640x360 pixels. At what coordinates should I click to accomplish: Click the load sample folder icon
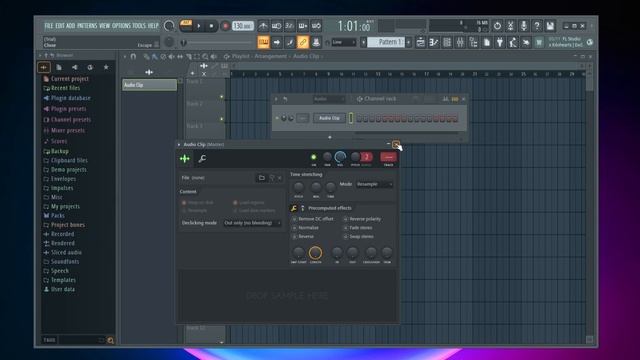tap(262, 178)
